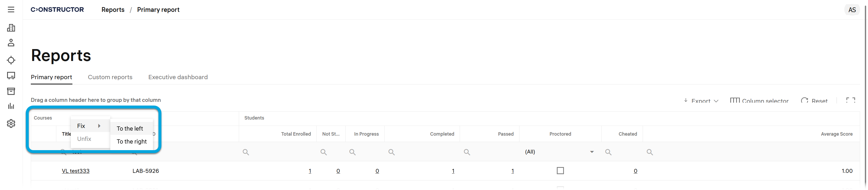Open the bar chart reports sidebar icon

coord(11,106)
